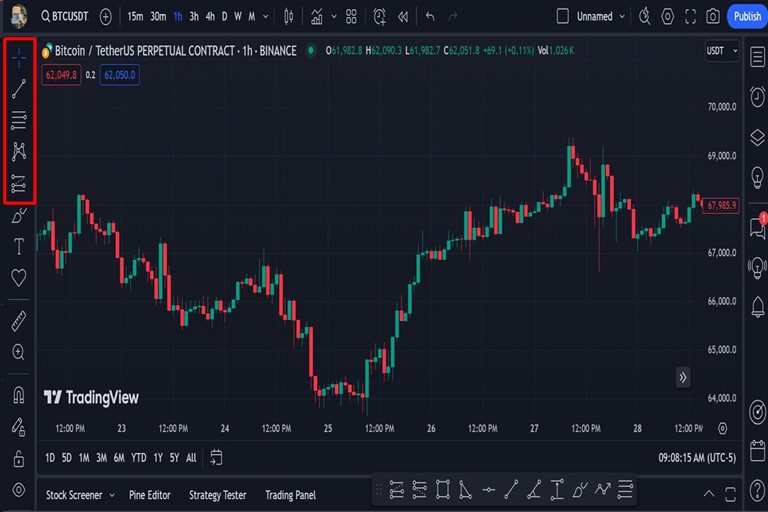Open candlestick chart type selector
The image size is (768, 512).
point(288,17)
